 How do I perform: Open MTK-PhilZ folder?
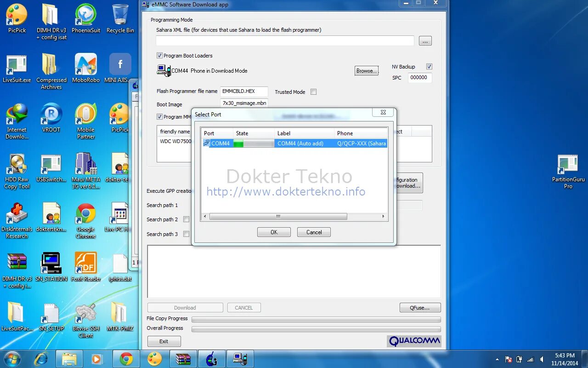coord(120,316)
